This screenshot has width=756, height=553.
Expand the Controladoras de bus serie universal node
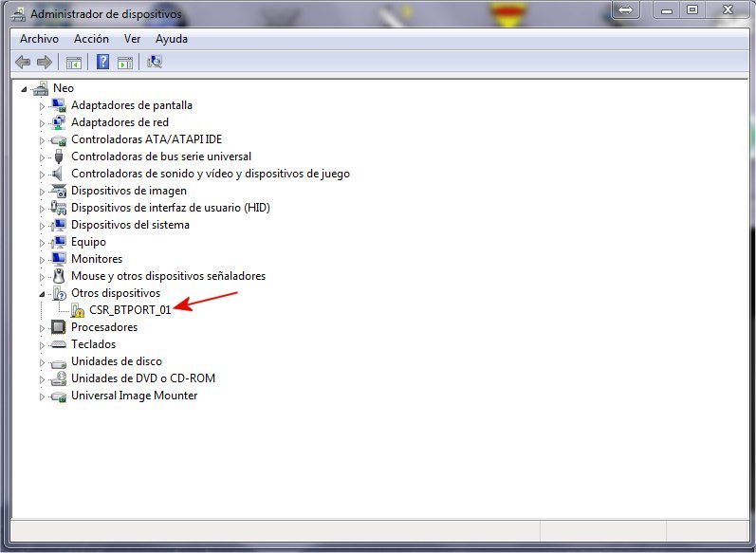42,157
